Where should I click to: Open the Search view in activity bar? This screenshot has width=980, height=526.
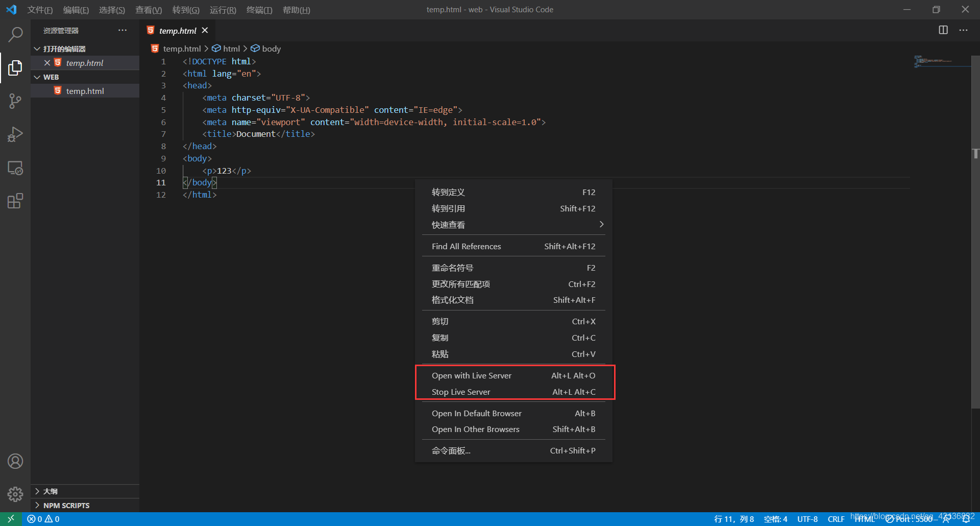[x=15, y=35]
